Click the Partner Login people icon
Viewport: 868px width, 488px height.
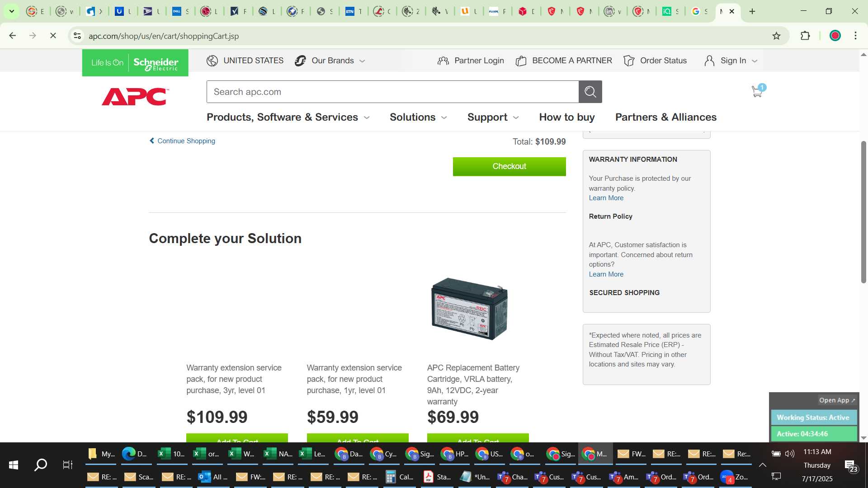(x=443, y=61)
